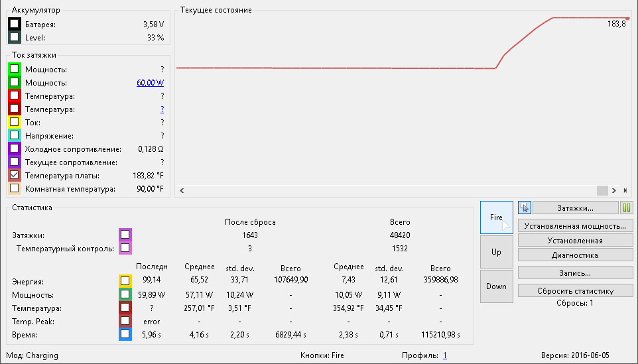
Task: Uncheck the Температура платы checkbox
Action: tap(14, 175)
